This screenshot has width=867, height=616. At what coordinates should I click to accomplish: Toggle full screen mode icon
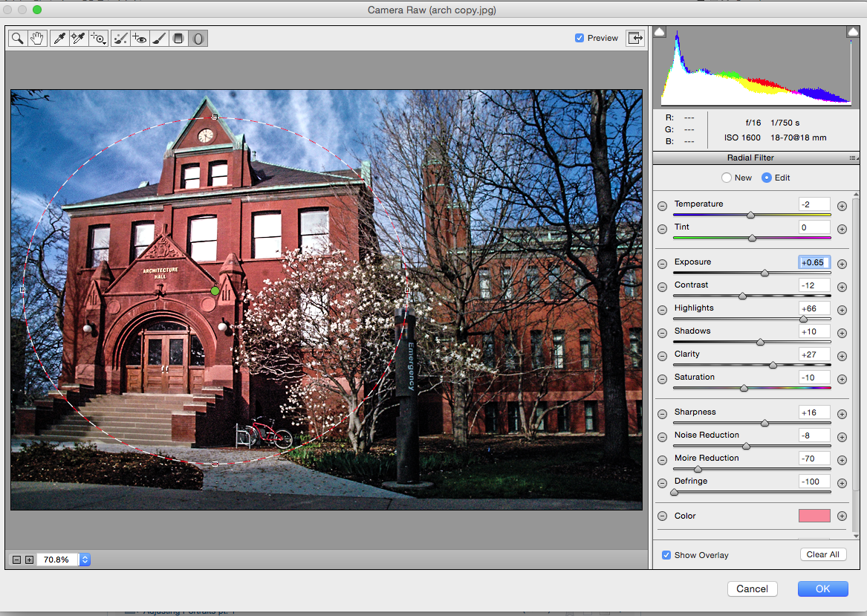point(635,38)
